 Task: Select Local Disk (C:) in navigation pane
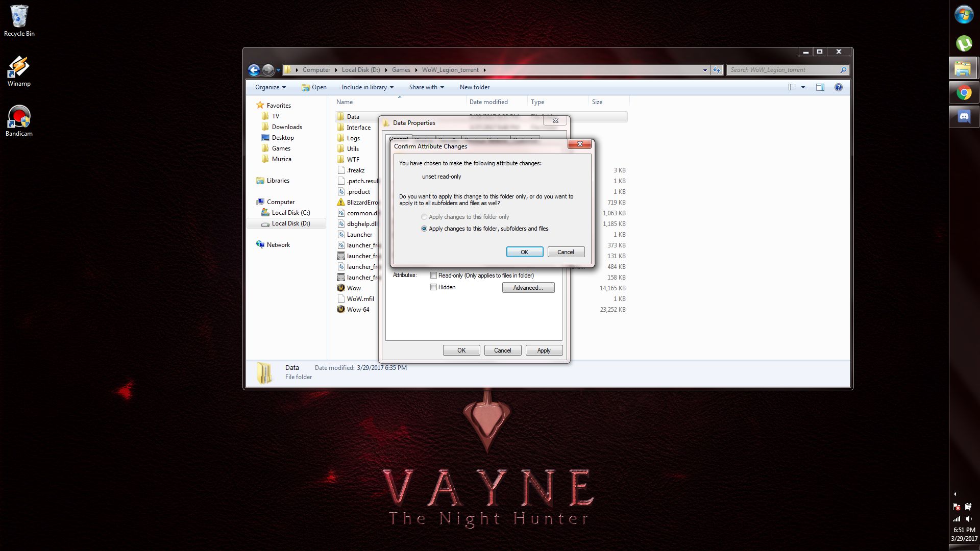[290, 213]
